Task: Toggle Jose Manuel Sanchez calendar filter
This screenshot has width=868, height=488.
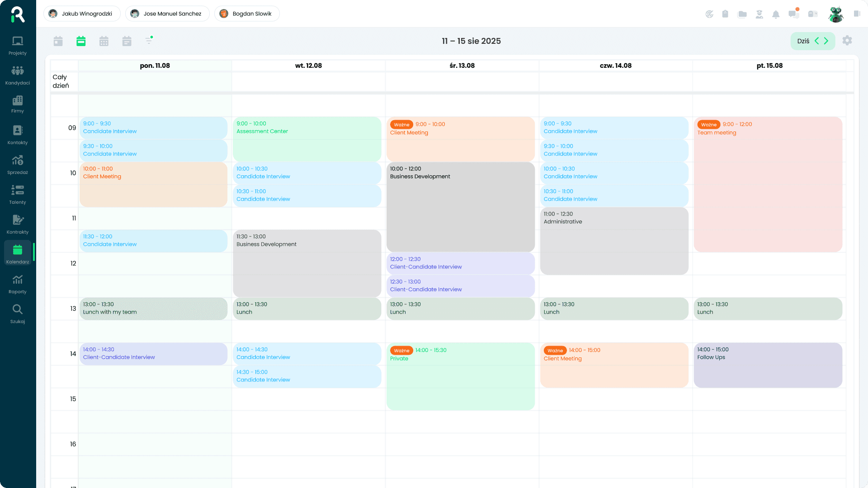Action: pos(167,14)
